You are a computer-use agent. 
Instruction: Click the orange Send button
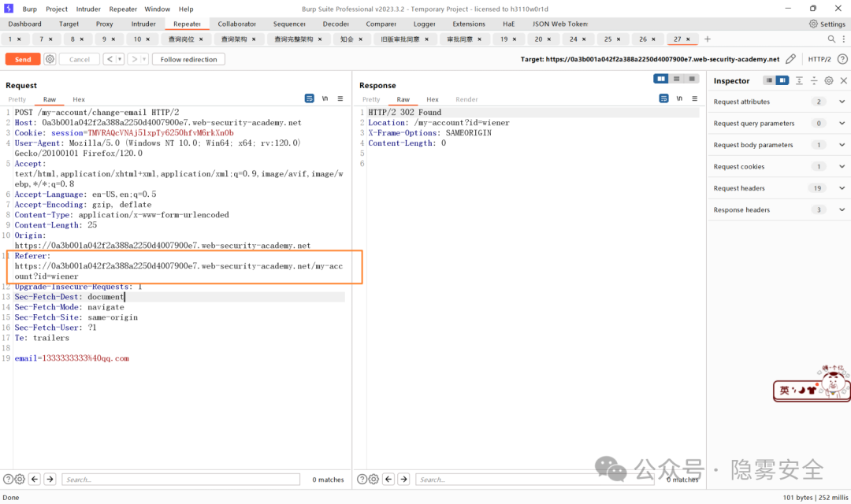pyautogui.click(x=23, y=59)
